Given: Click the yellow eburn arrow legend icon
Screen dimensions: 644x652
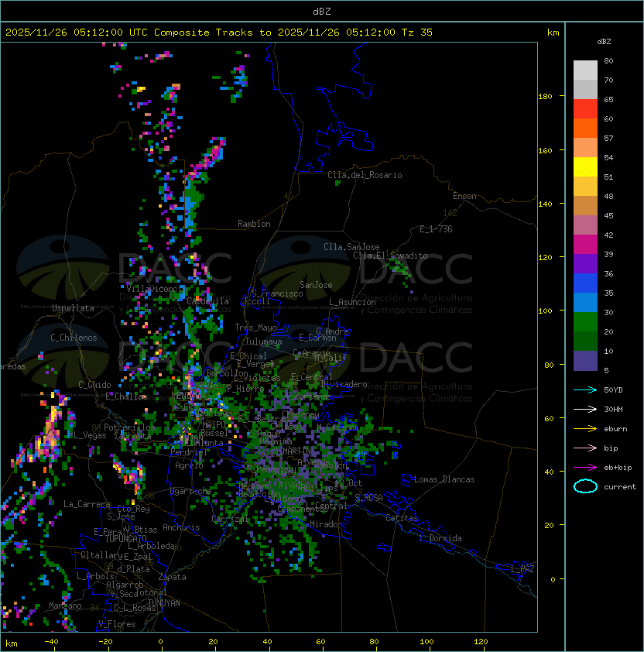Looking at the screenshot, I should click(x=585, y=429).
